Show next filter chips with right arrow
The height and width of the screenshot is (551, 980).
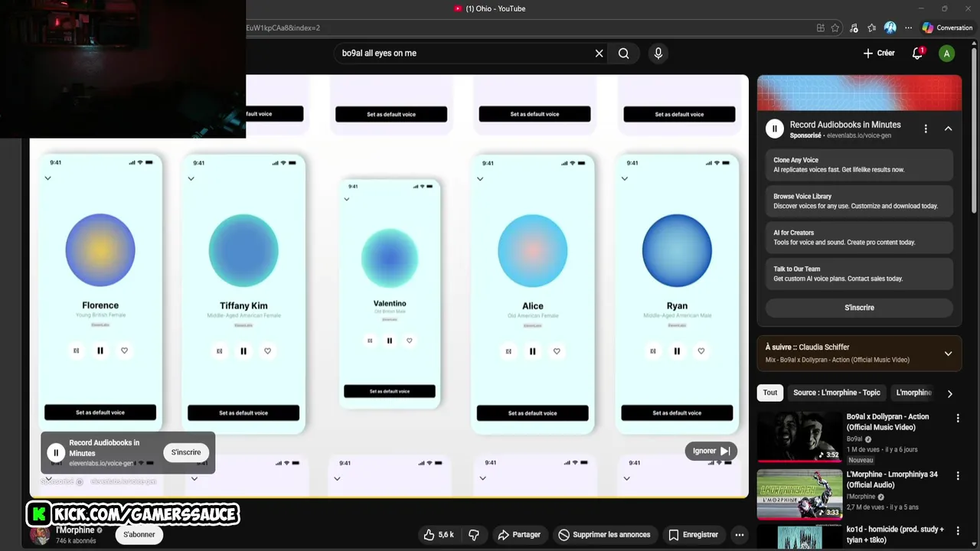(x=949, y=393)
